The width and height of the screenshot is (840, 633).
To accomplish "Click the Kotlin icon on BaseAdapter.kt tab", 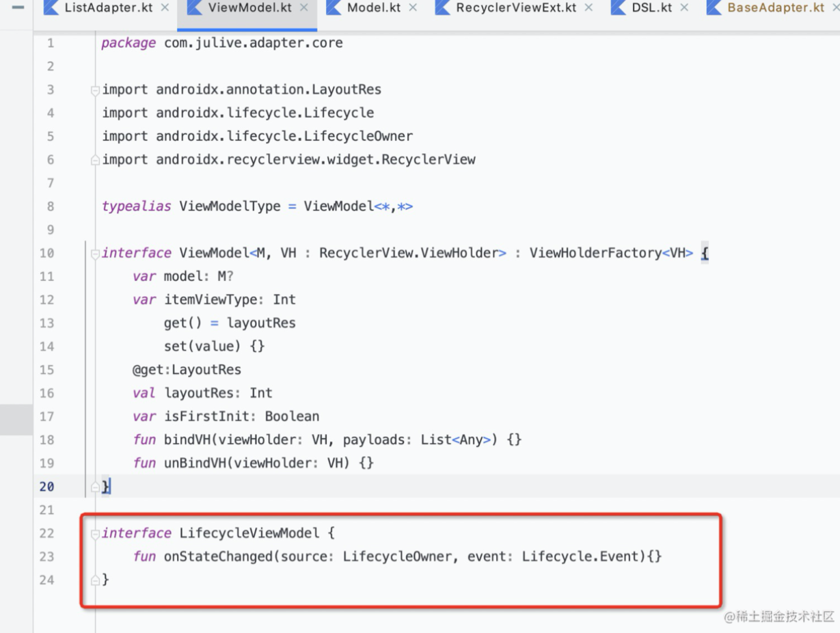I will (712, 8).
